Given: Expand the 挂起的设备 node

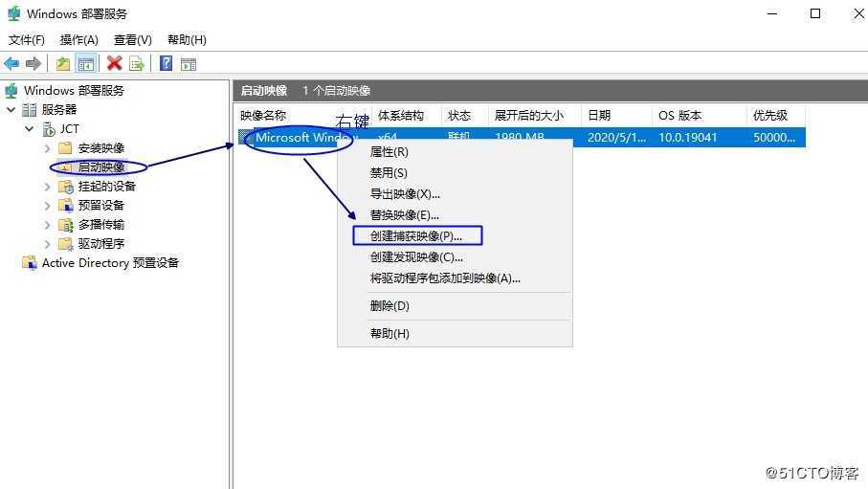Looking at the screenshot, I should (48, 186).
